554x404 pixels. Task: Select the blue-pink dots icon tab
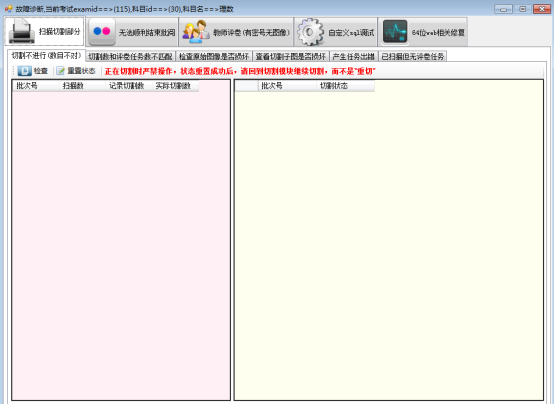click(x=132, y=32)
